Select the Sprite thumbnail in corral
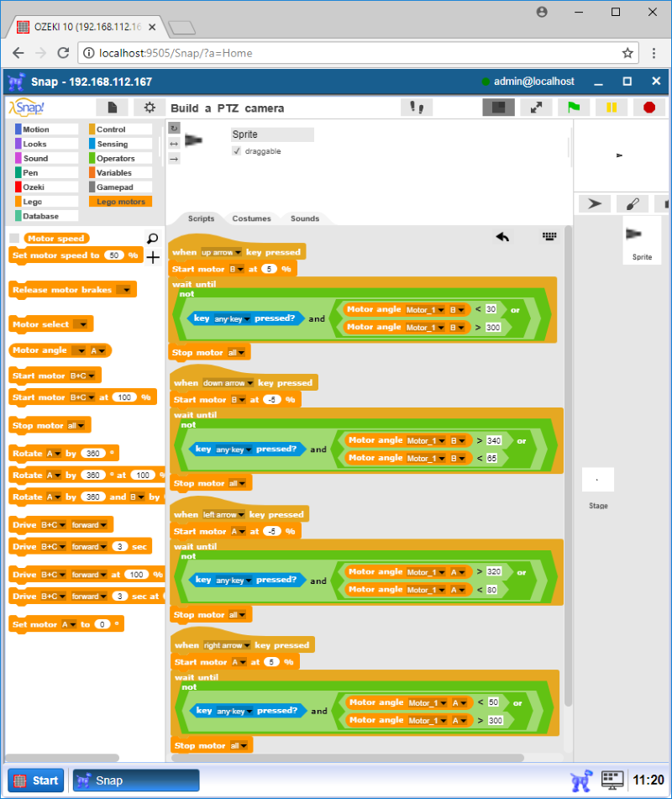This screenshot has width=672, height=799. coord(642,240)
